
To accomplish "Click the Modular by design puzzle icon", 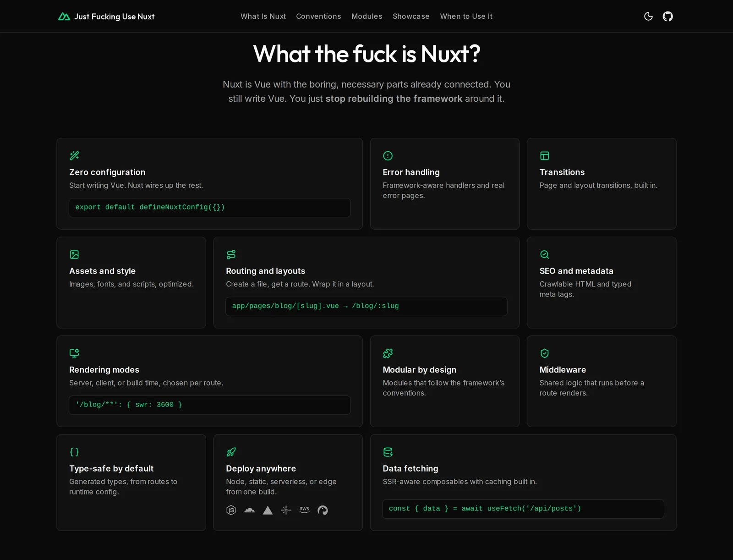I will pyautogui.click(x=388, y=353).
